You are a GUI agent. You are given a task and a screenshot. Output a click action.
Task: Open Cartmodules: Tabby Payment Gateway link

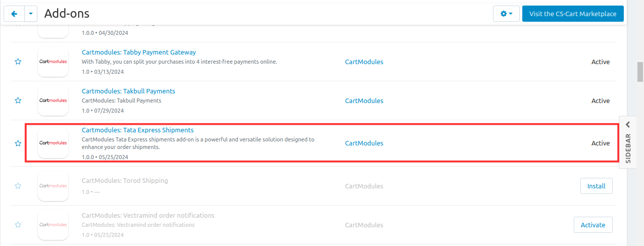pyautogui.click(x=139, y=52)
